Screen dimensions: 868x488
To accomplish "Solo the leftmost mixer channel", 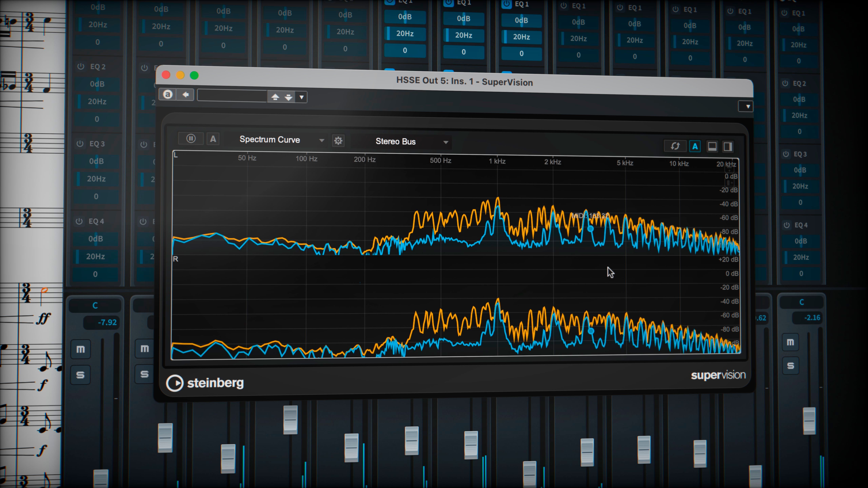I will (80, 374).
